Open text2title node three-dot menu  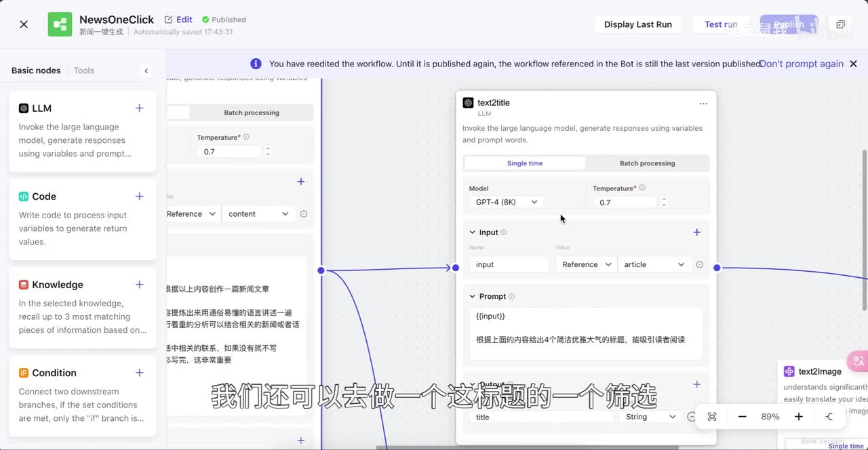[703, 104]
